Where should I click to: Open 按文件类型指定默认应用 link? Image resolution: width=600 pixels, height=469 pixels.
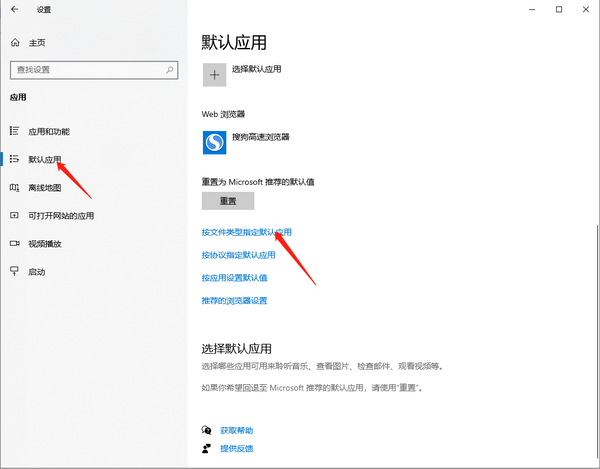[x=246, y=232]
